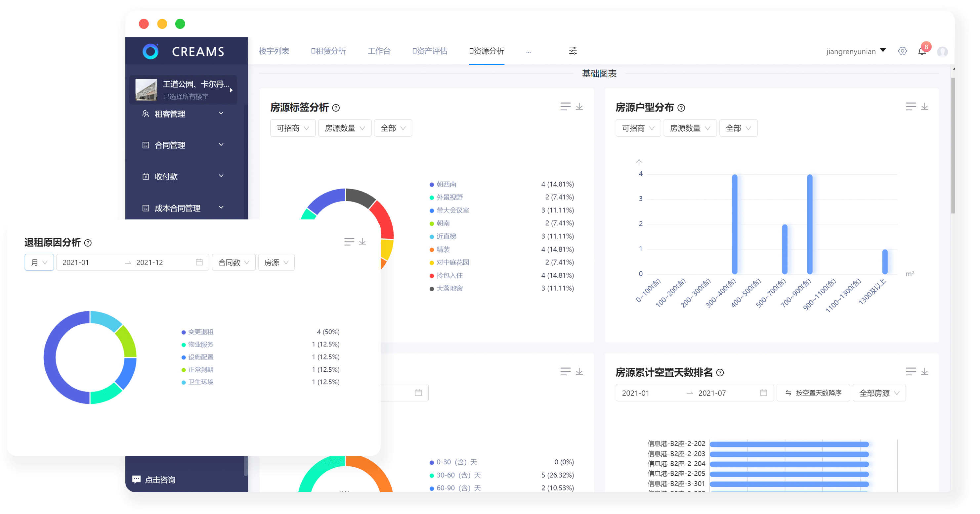980x514 pixels.
Task: Toggle 物业服务 legend series
Action: (197, 344)
